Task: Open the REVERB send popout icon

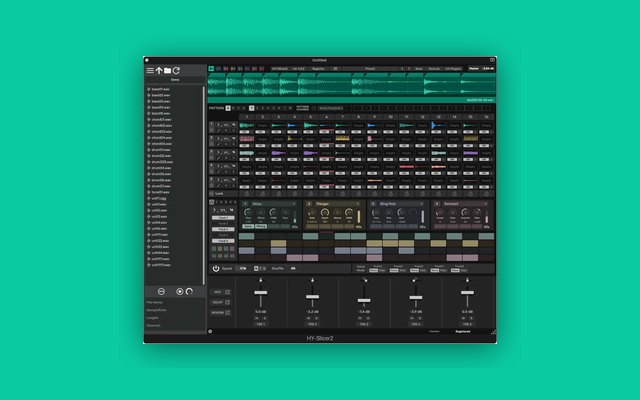Action: click(227, 313)
